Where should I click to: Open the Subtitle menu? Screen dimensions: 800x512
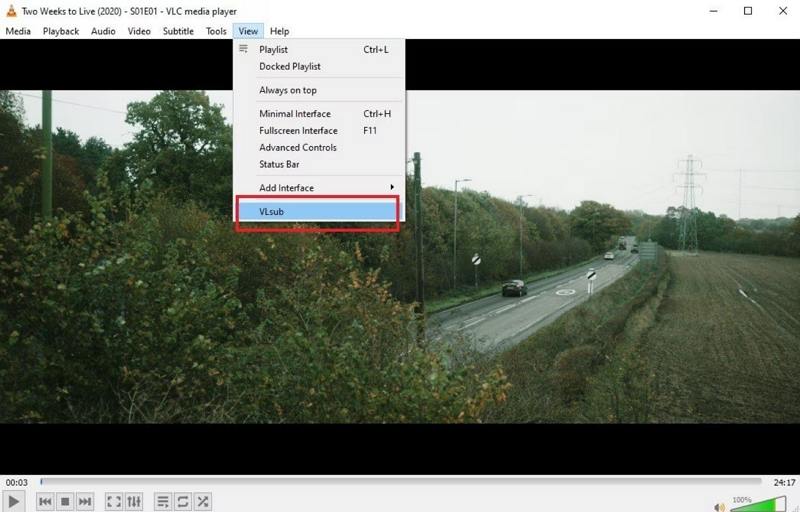178,31
